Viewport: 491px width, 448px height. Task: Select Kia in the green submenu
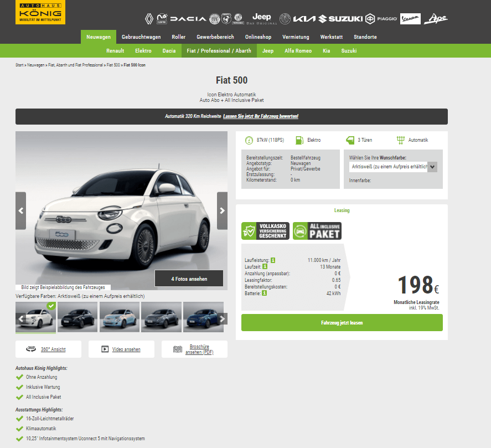point(326,51)
